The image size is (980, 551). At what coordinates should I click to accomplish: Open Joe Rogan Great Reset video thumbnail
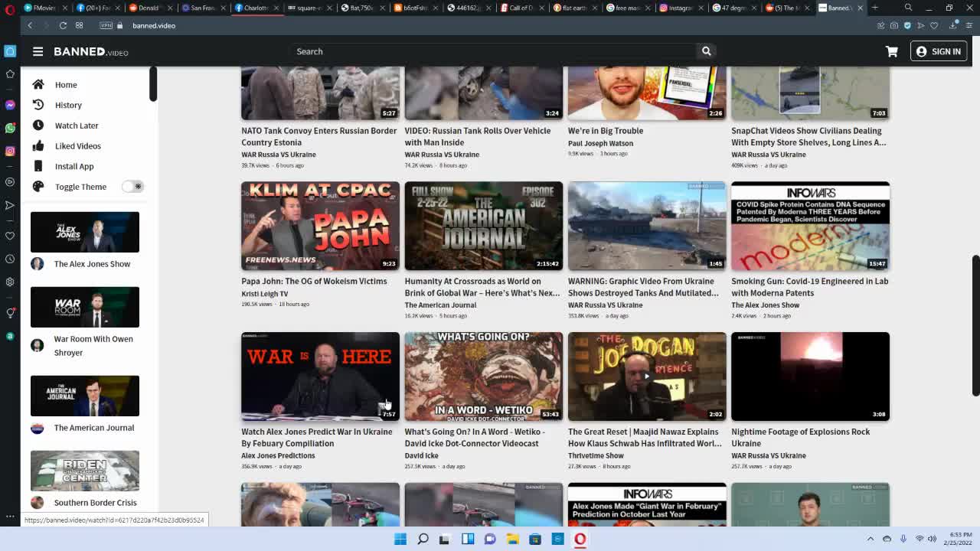click(x=647, y=377)
